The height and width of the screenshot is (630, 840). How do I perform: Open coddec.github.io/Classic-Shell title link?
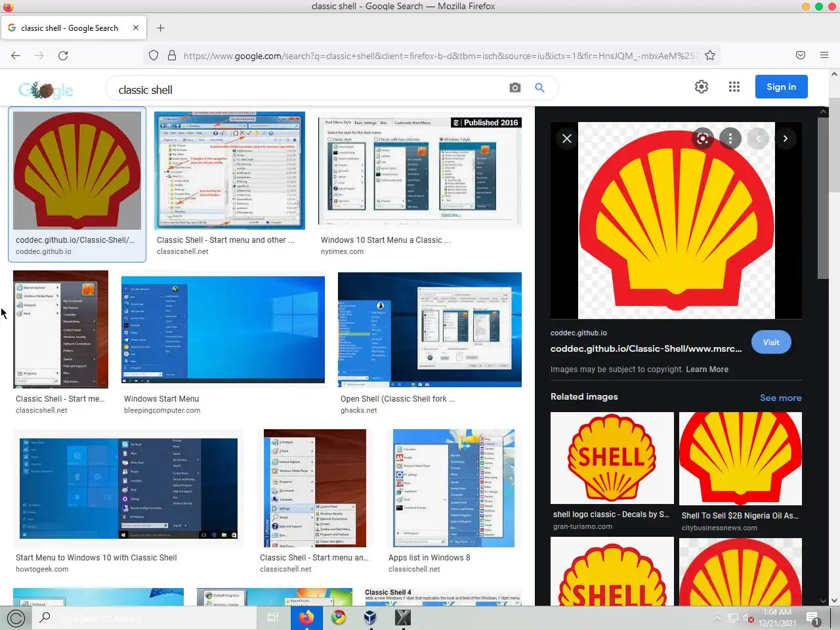[646, 348]
